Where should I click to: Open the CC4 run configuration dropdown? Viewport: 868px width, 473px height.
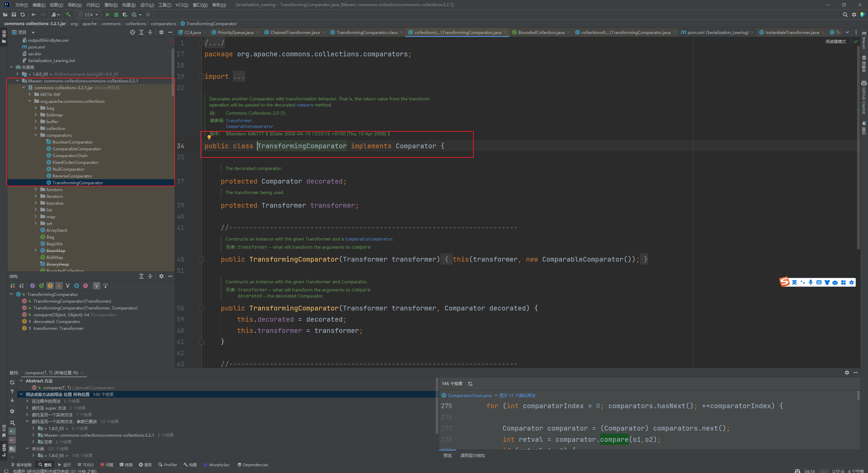coord(88,15)
